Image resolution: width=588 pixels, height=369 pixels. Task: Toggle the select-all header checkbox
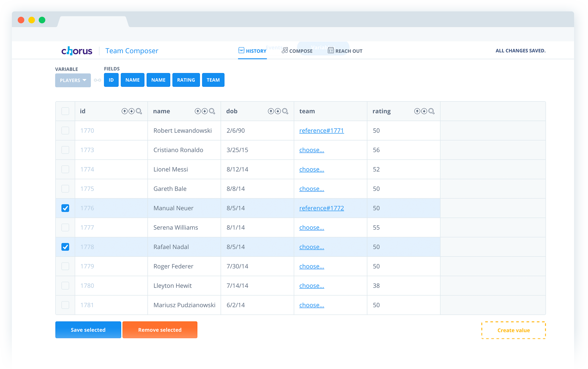point(65,111)
